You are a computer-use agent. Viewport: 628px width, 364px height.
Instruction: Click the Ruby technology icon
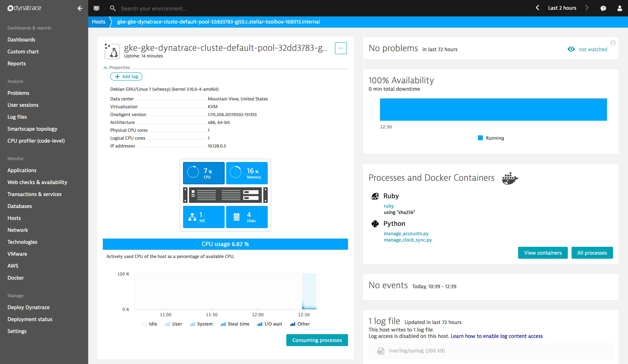coord(375,196)
